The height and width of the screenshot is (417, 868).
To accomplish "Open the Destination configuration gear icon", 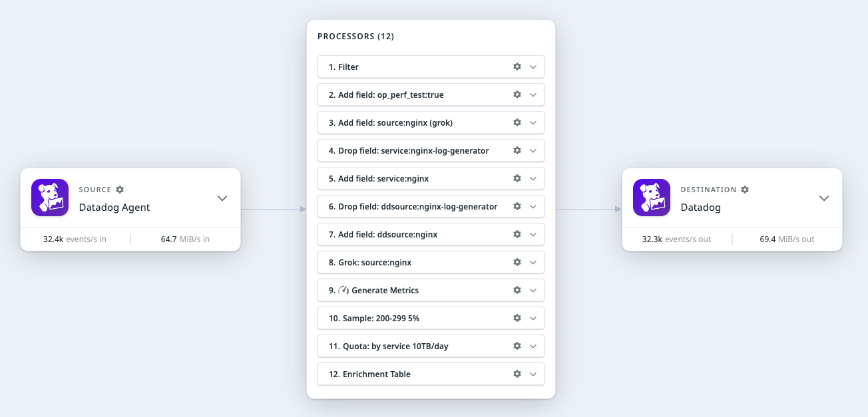I will click(x=745, y=189).
